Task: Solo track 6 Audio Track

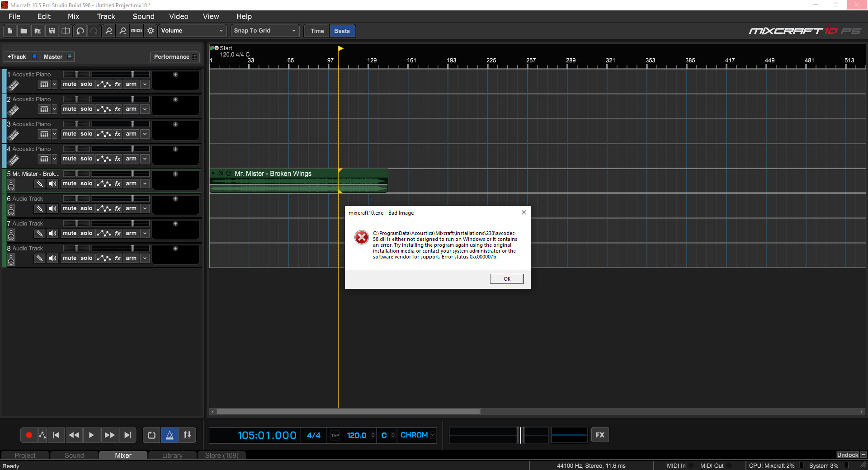Action: tap(86, 208)
